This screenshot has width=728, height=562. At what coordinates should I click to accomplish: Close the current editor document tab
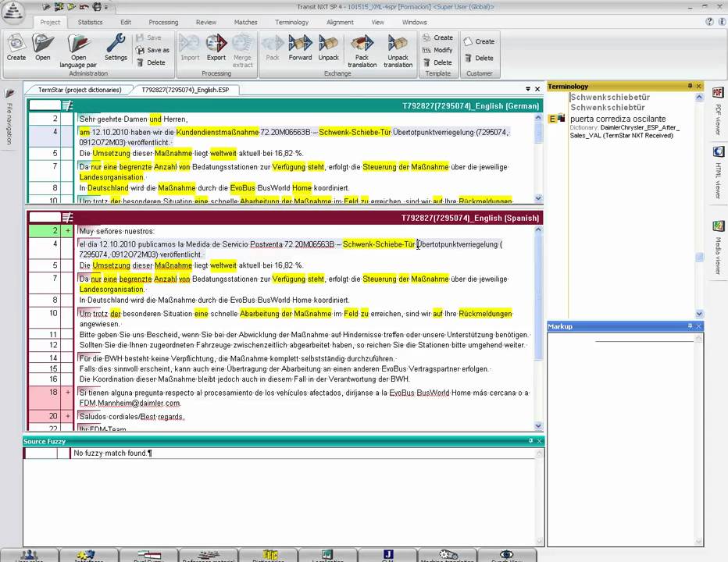(x=537, y=89)
